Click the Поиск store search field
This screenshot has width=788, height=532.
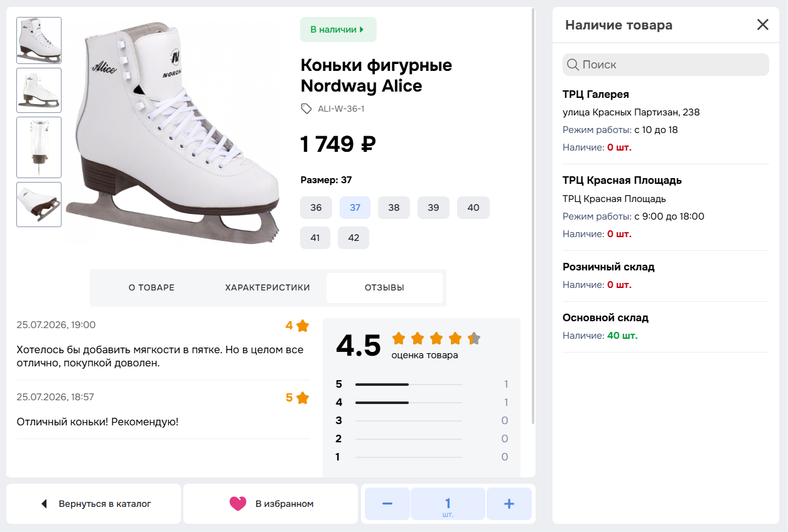666,65
